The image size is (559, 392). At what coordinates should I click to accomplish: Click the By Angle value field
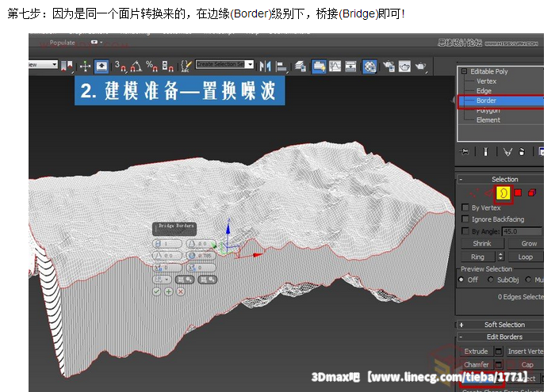pos(522,231)
